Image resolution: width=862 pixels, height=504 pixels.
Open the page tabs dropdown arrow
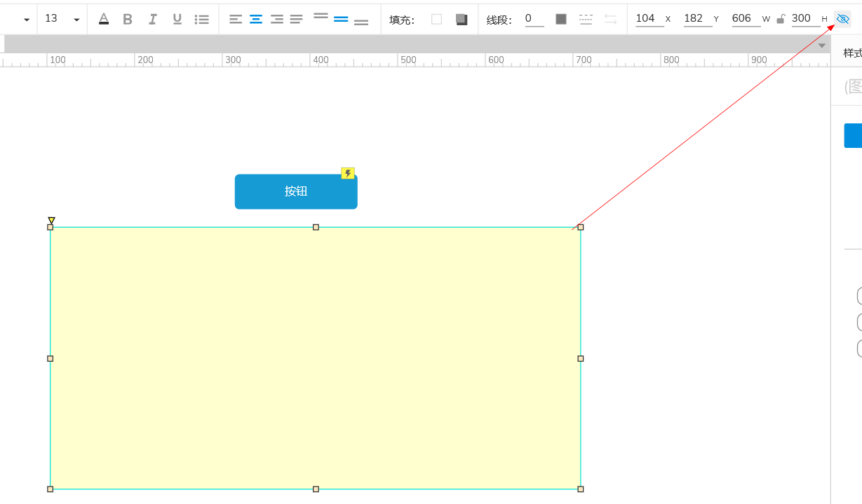tap(822, 45)
